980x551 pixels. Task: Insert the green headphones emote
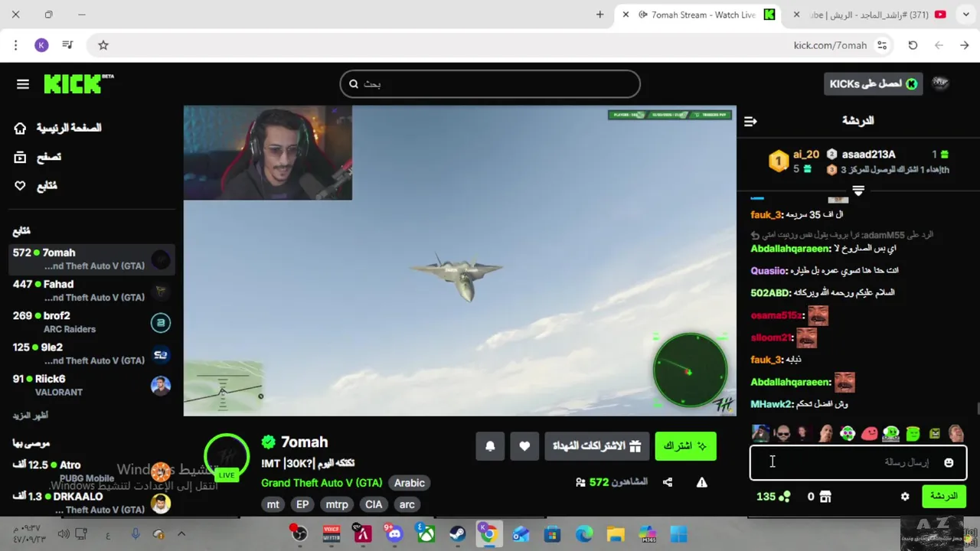click(x=891, y=434)
